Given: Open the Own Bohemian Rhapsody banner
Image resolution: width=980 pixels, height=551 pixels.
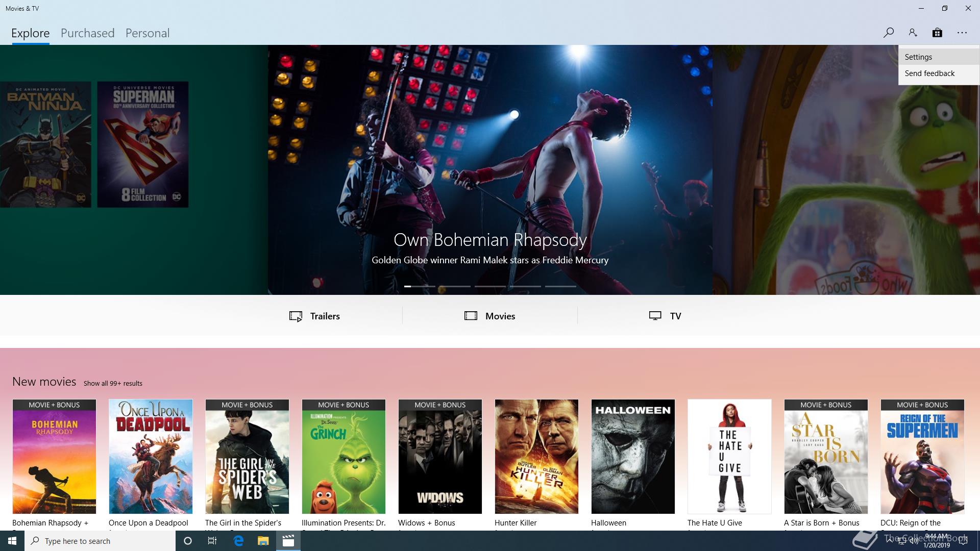Looking at the screenshot, I should point(490,170).
